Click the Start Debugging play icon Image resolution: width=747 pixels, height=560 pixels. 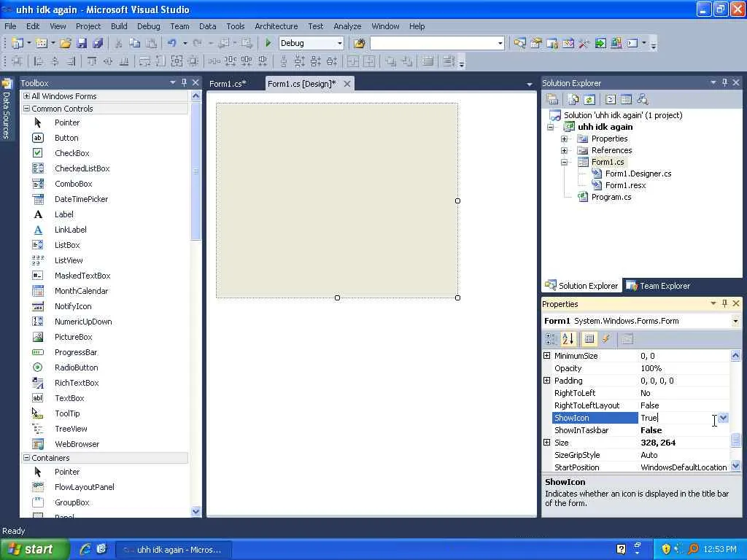pyautogui.click(x=268, y=43)
